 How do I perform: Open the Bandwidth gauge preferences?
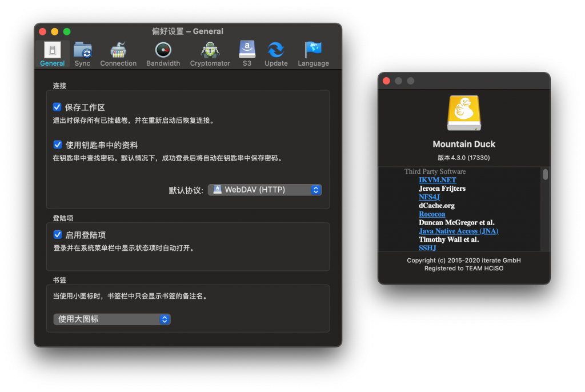click(163, 54)
